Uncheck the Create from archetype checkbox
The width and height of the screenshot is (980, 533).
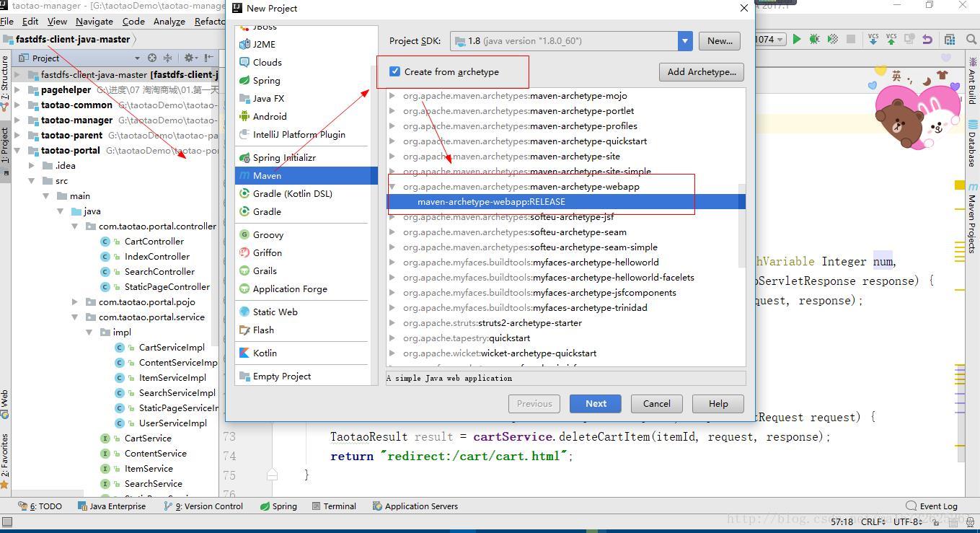click(x=394, y=71)
